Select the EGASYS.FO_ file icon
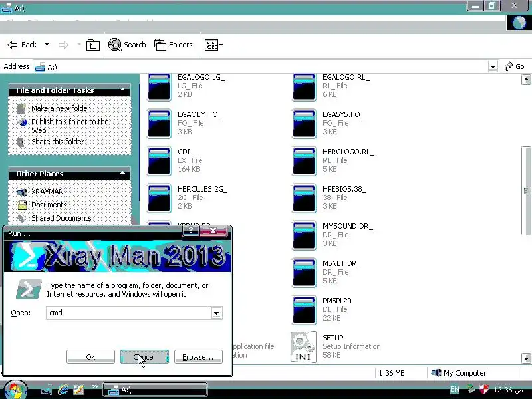532x399 pixels. tap(304, 123)
